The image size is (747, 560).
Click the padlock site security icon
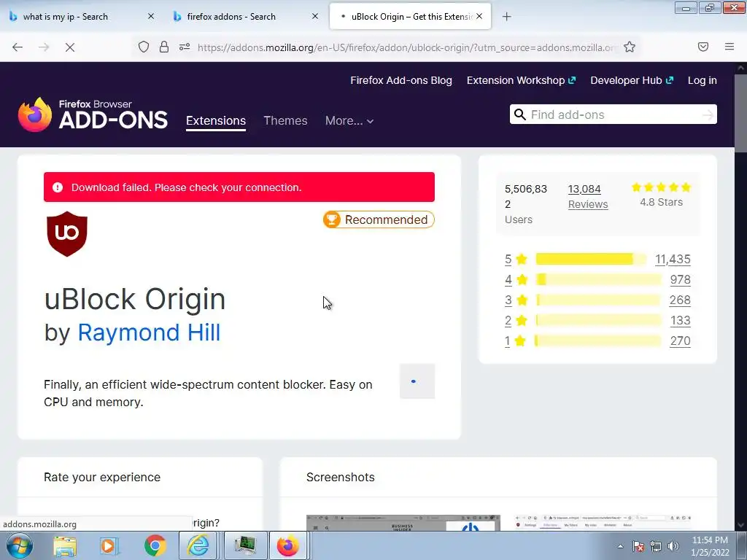pyautogui.click(x=164, y=47)
